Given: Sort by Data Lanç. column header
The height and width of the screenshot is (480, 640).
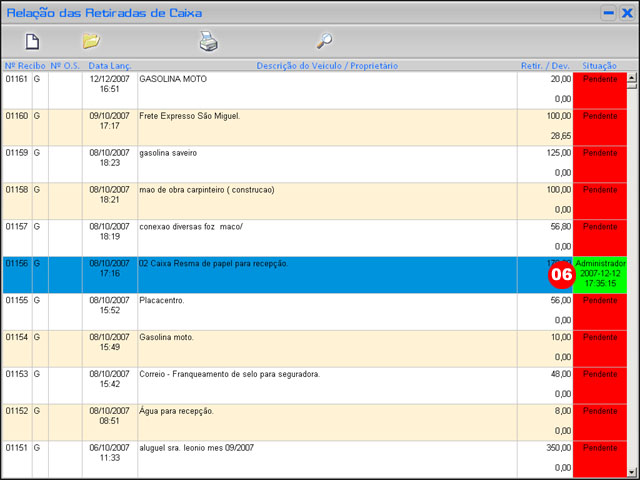Looking at the screenshot, I should [109, 65].
